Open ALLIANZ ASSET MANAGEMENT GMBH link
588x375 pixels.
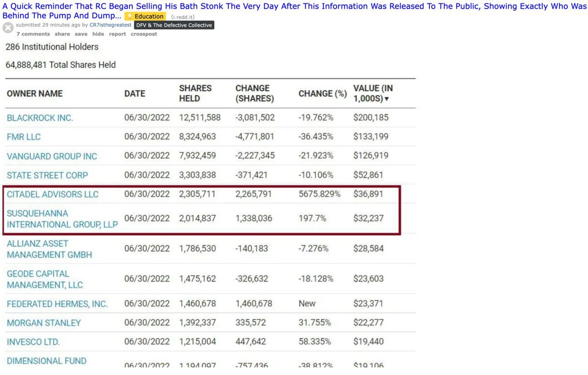click(49, 249)
